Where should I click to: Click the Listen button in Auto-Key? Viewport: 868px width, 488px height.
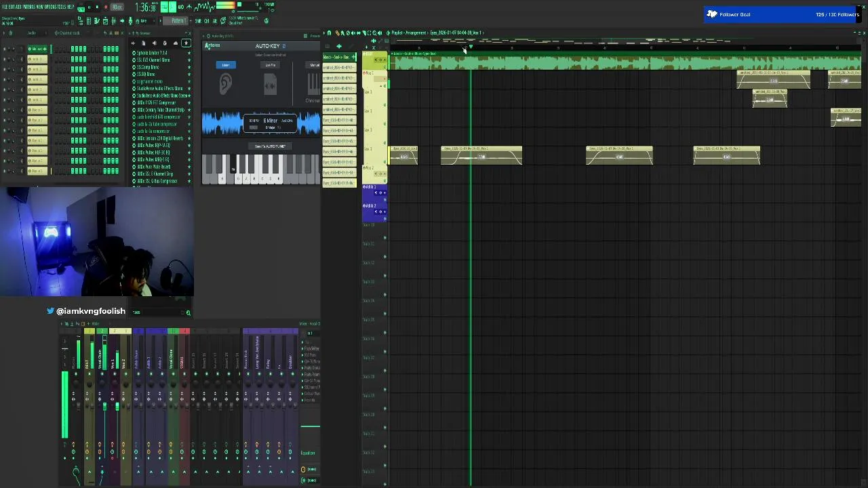pos(226,65)
